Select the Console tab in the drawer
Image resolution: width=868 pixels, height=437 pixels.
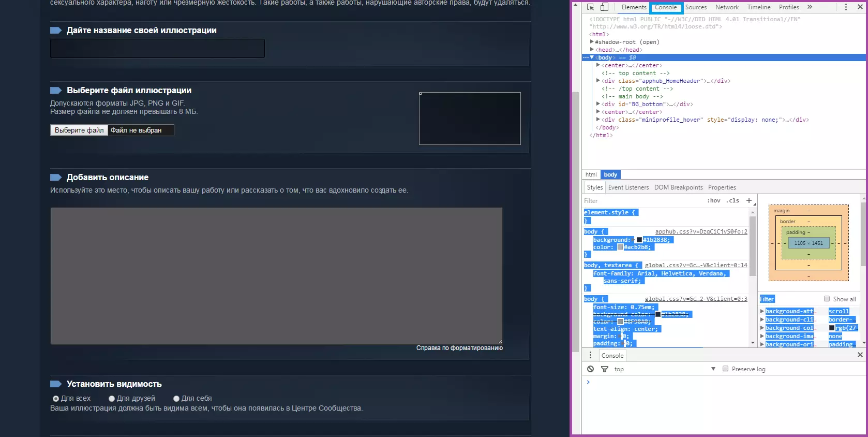[x=612, y=356]
